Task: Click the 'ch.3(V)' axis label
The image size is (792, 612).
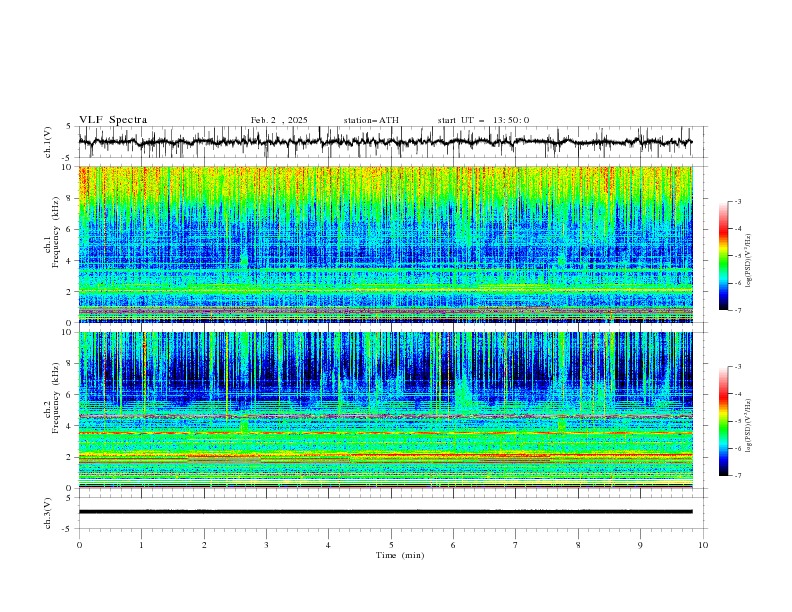Action: tap(48, 513)
